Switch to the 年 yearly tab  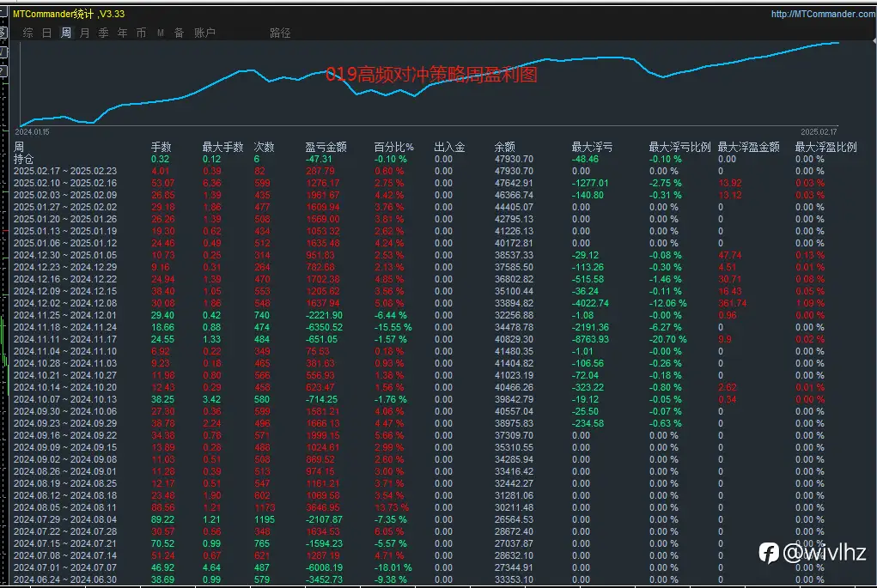click(x=123, y=33)
